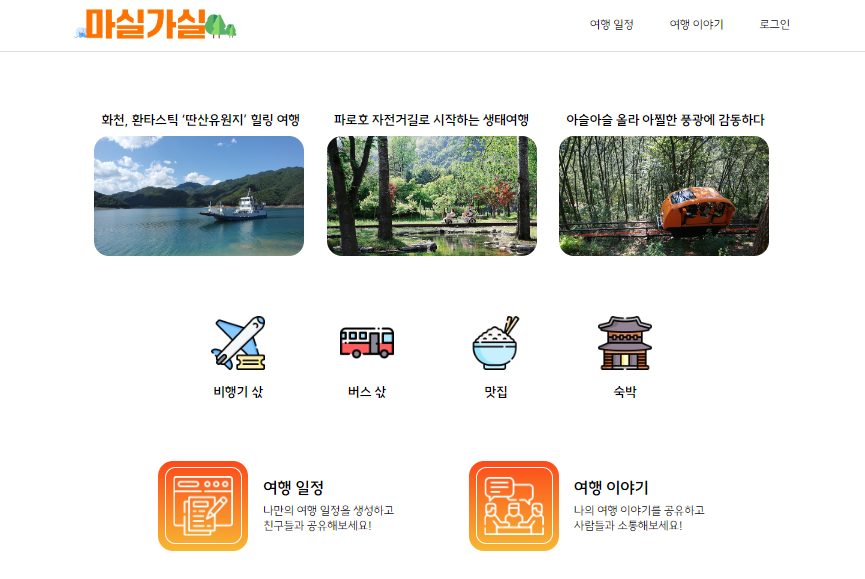Click the 파로호 자전거길 생태여행 title

point(431,120)
